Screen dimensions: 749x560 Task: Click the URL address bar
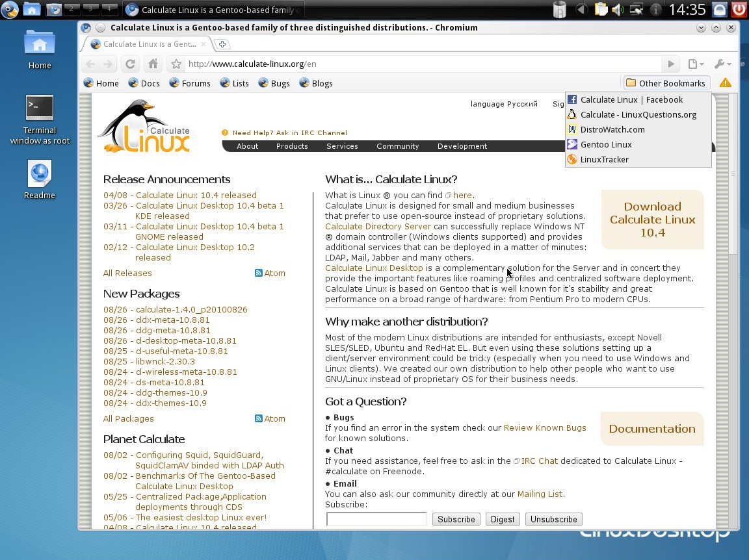coord(423,64)
